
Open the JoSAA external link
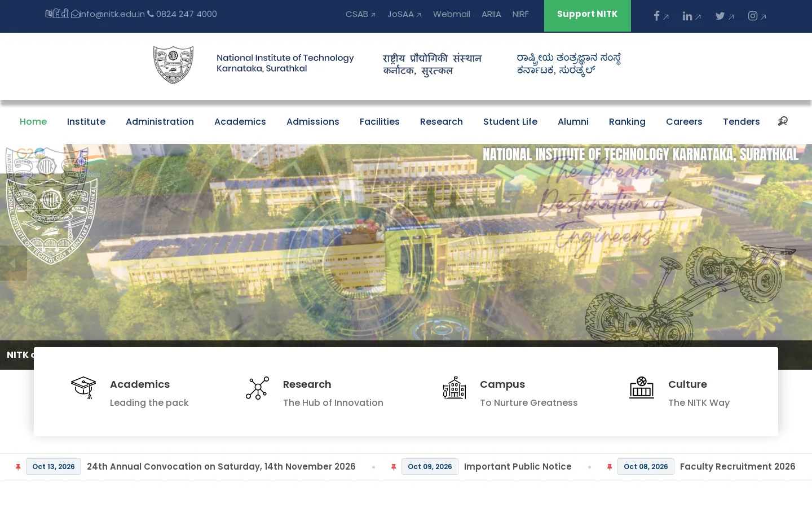point(404,14)
